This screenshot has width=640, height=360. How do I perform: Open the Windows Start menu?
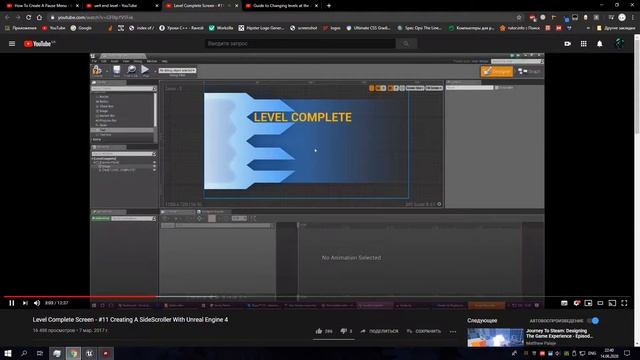point(8,353)
